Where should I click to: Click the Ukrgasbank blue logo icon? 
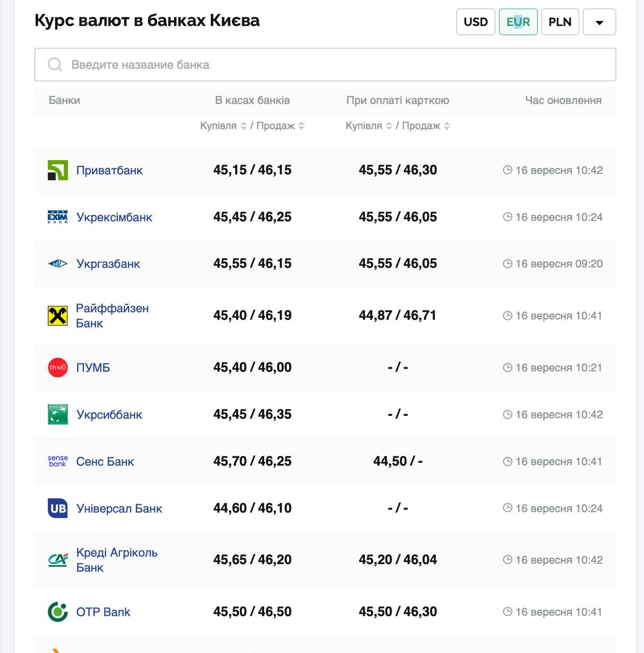[58, 264]
